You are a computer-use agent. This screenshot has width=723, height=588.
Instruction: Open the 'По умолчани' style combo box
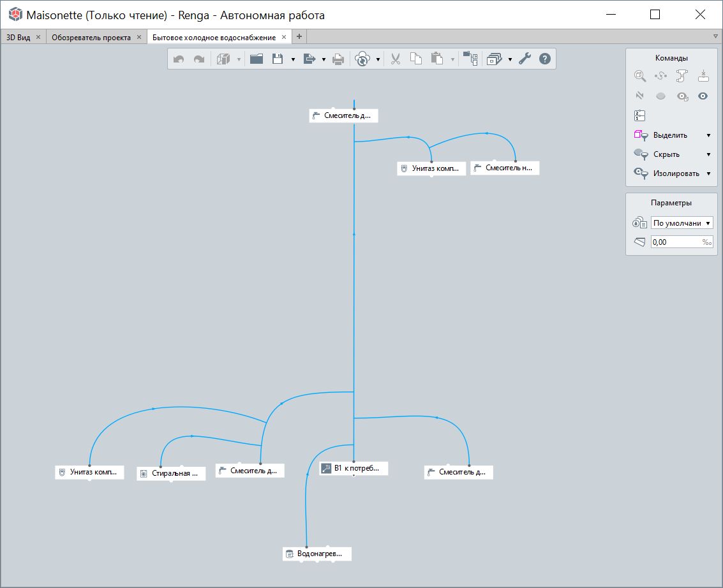coord(682,223)
